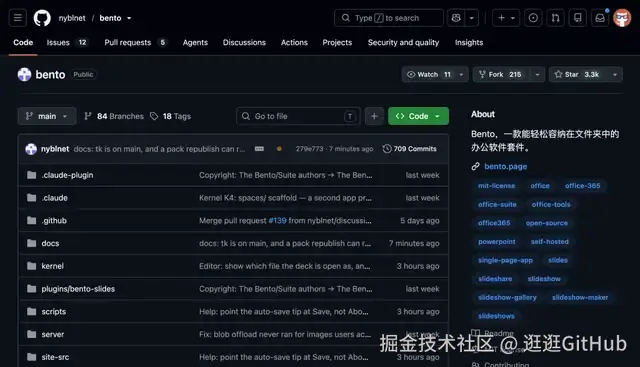
Task: Click the Go to file search field
Action: pos(298,116)
